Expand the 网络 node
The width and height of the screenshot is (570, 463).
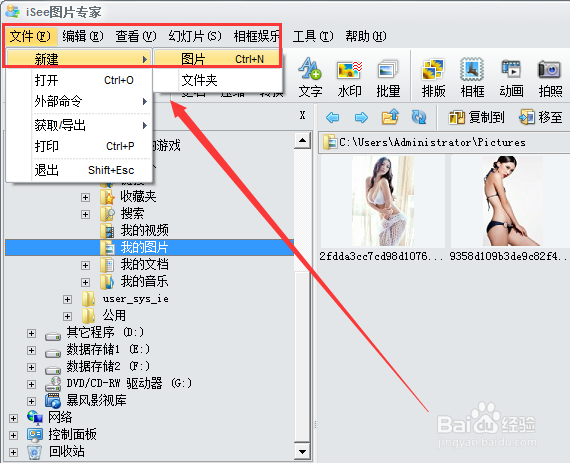[x=14, y=418]
